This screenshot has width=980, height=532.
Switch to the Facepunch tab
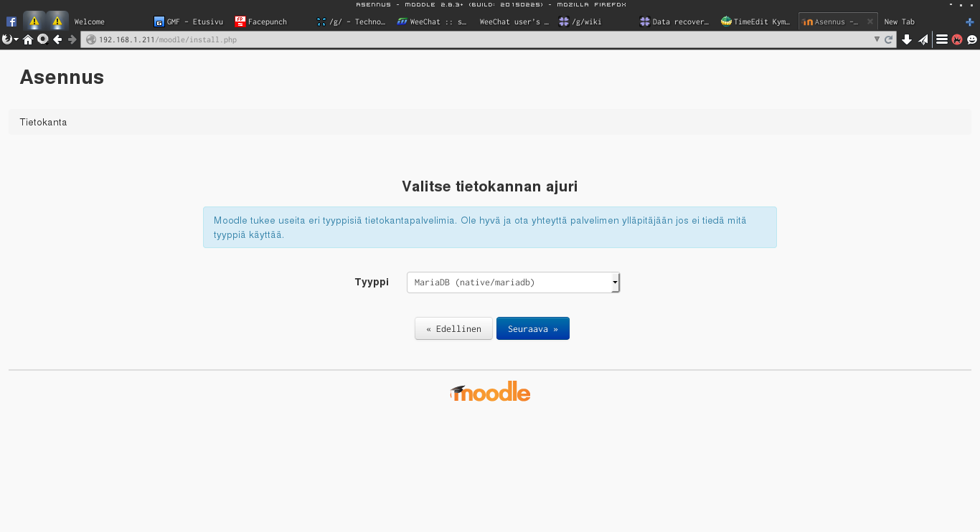[x=272, y=22]
